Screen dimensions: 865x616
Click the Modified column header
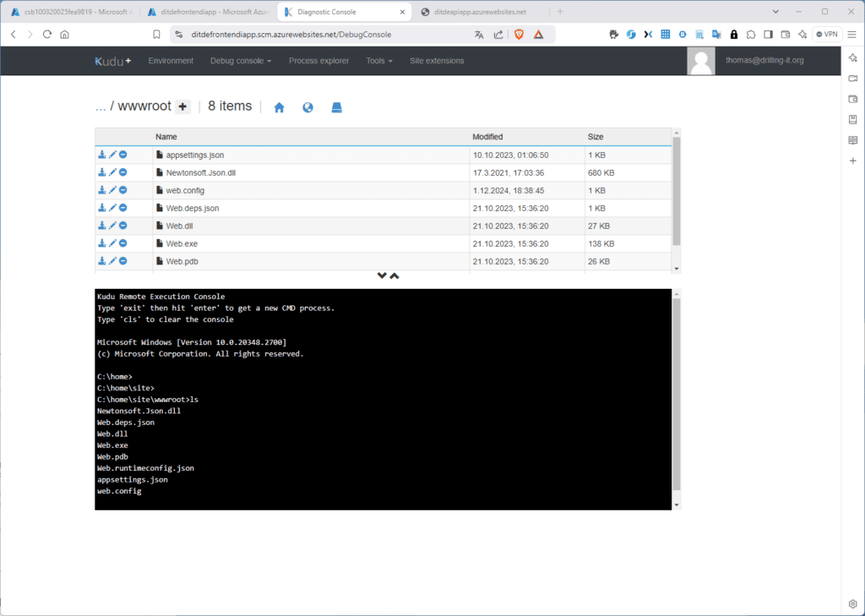tap(487, 137)
